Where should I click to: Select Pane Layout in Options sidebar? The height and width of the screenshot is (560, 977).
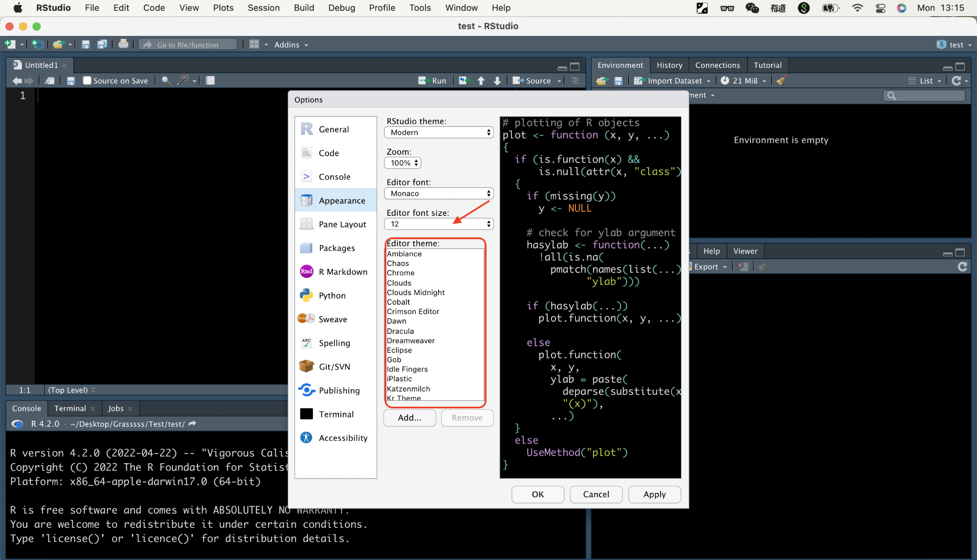click(x=336, y=224)
